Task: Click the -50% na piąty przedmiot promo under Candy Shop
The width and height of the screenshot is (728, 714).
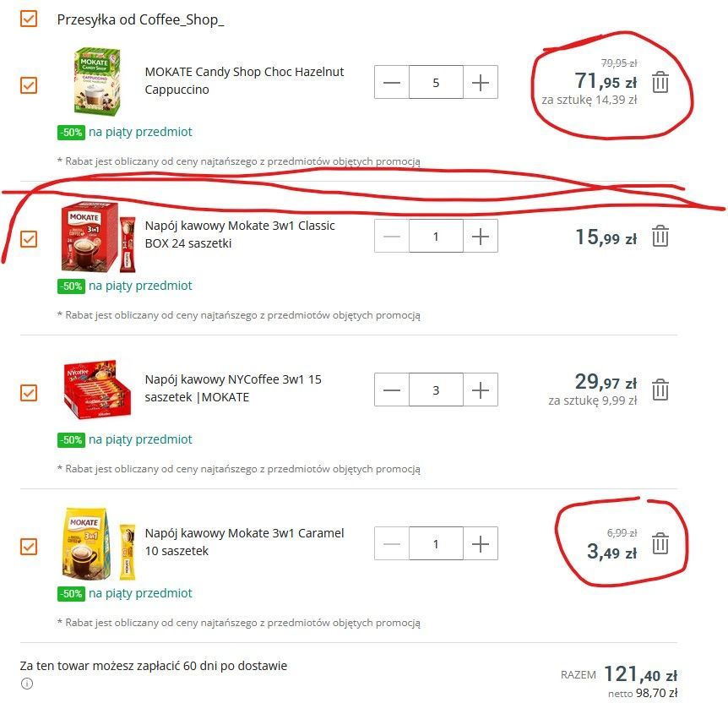Action: click(124, 132)
